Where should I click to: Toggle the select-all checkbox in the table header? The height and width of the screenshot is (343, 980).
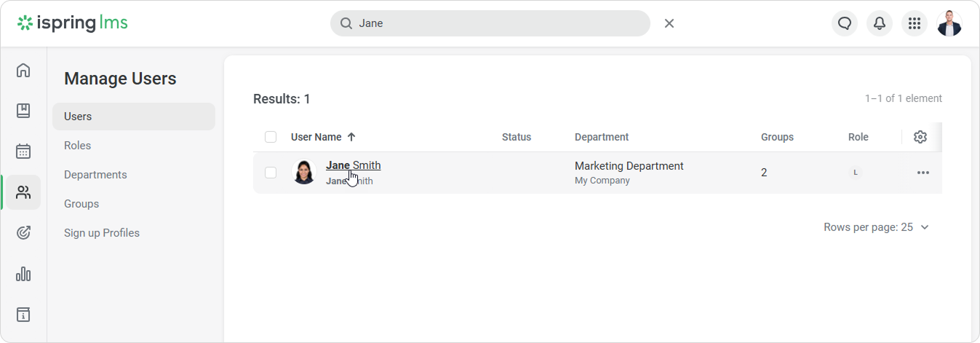coord(271,137)
